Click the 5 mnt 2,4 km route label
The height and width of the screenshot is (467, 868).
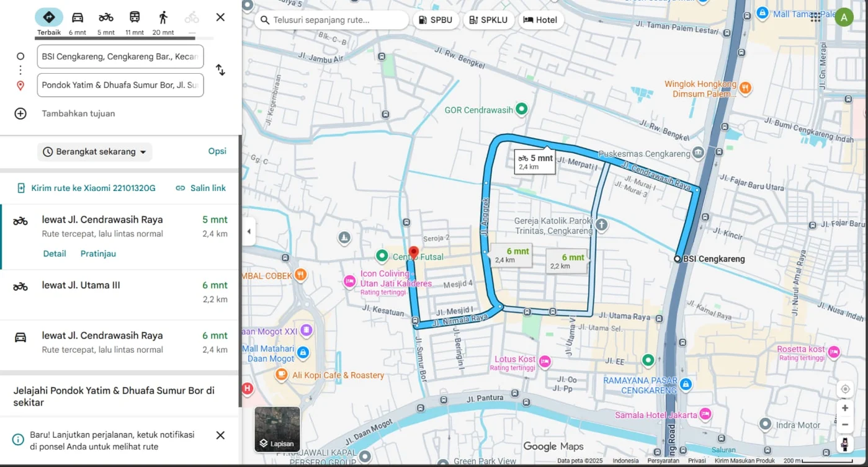coord(535,162)
